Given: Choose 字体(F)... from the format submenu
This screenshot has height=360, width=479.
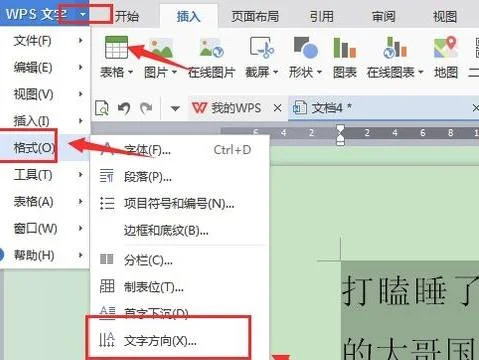Looking at the screenshot, I should coord(180,150).
